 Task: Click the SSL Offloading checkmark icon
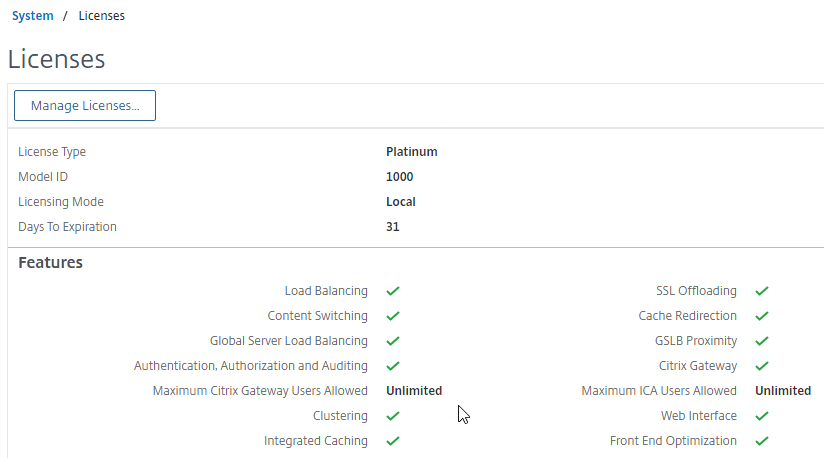[x=762, y=291]
